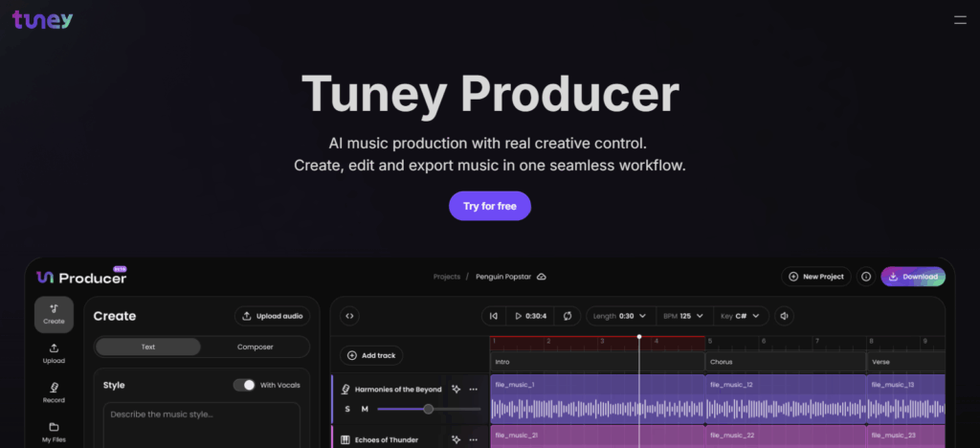This screenshot has width=980, height=448.
Task: Open more options for Harmonies of the Beyond
Action: pos(473,390)
